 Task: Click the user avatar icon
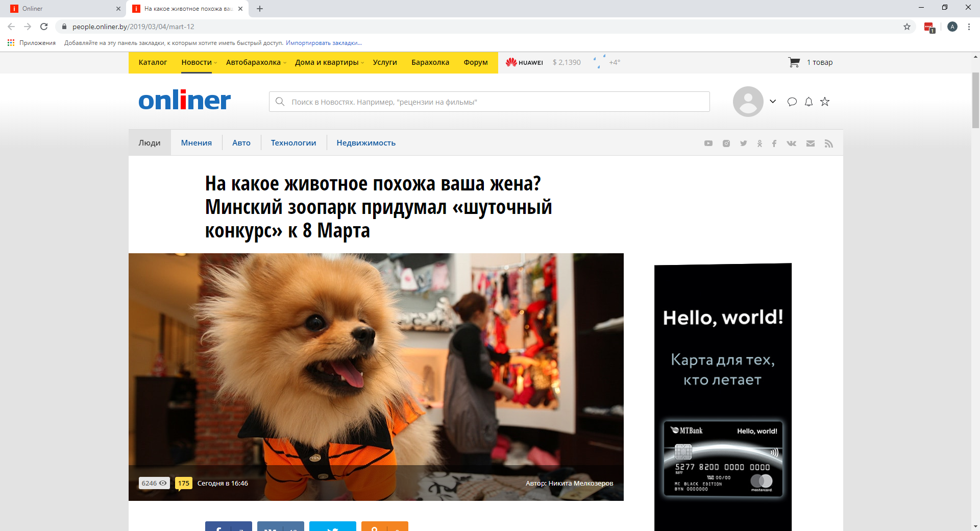point(748,102)
